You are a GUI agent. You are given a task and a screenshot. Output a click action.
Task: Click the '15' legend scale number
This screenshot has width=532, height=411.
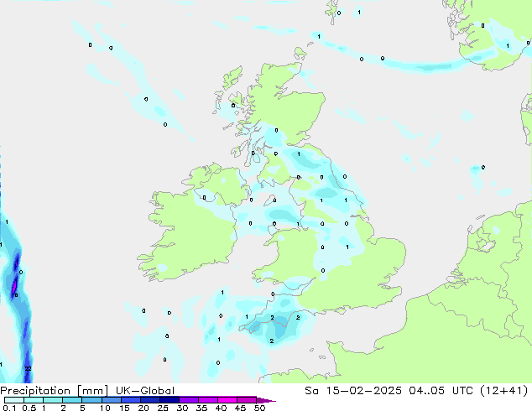[124, 408]
